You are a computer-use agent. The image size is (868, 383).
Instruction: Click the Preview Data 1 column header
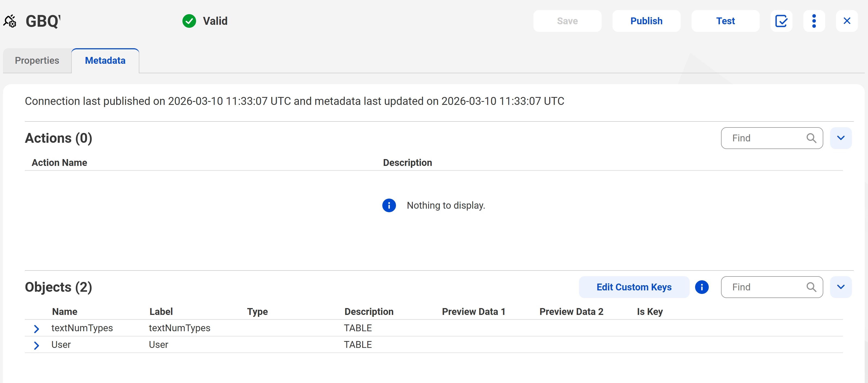pos(473,312)
